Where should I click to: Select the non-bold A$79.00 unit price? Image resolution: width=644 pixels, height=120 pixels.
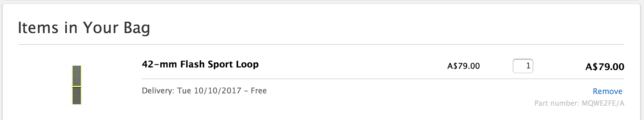(463, 66)
